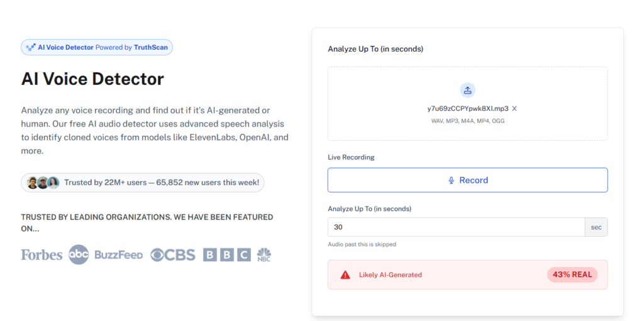Click the AI Voice Detector heading

click(x=92, y=79)
